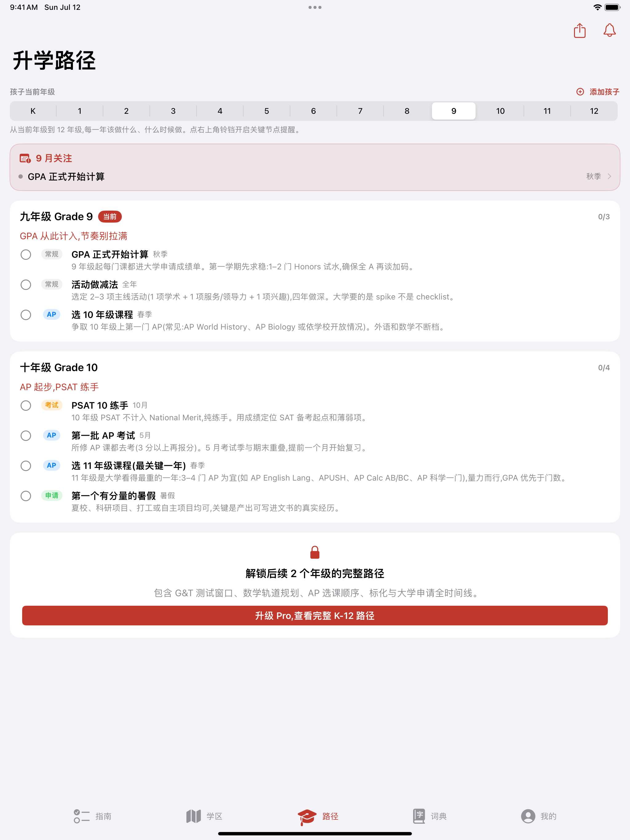Tap the 申请 tag on 第一个有分量的暑假
The image size is (630, 840).
(52, 495)
